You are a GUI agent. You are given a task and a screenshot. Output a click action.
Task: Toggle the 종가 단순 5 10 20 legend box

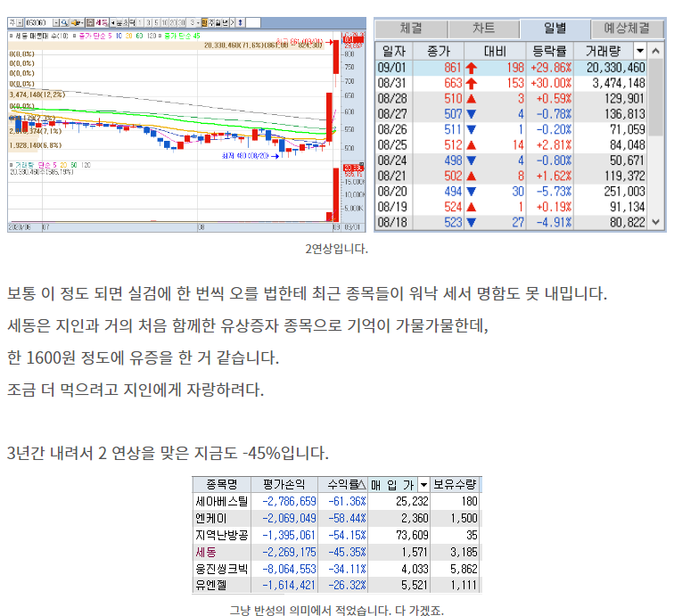click(x=74, y=36)
